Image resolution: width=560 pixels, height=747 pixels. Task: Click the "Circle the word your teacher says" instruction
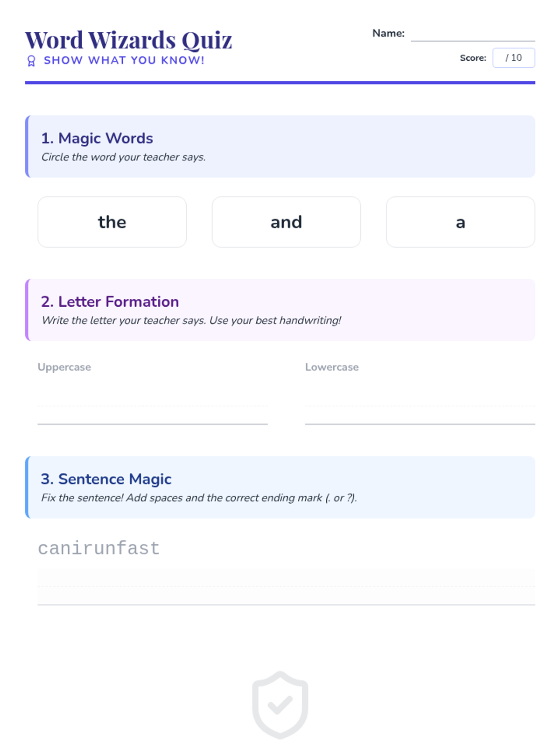click(x=124, y=157)
